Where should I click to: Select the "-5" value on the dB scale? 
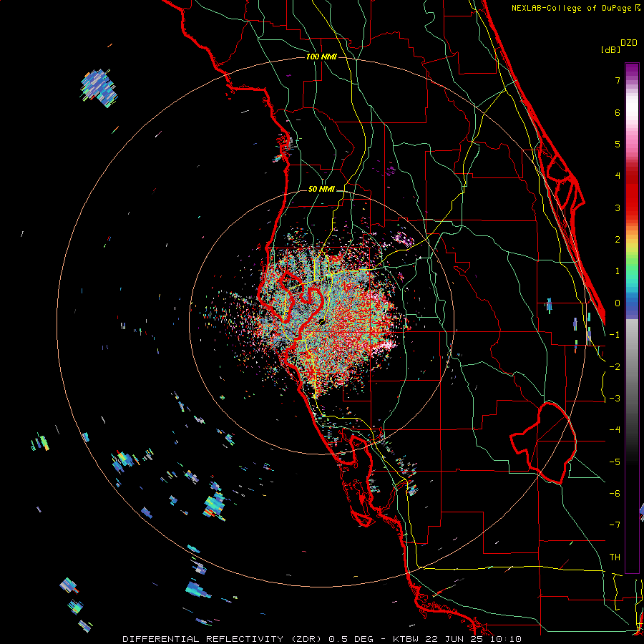tap(615, 462)
